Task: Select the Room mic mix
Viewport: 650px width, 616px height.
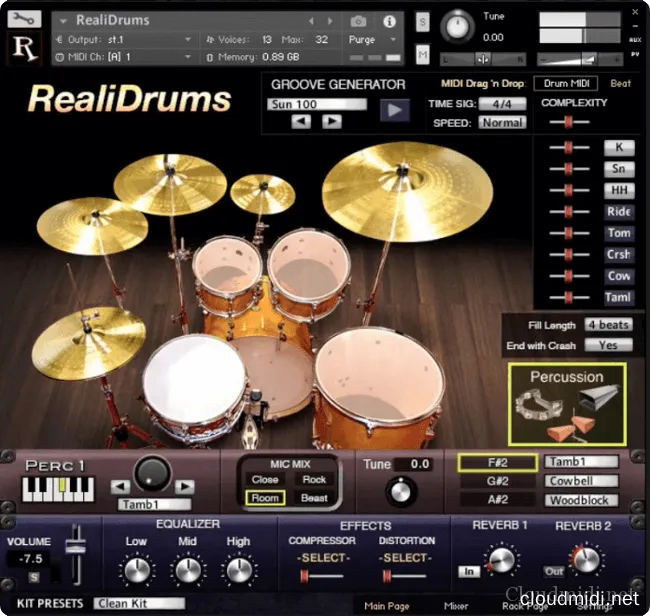Action: point(265,498)
